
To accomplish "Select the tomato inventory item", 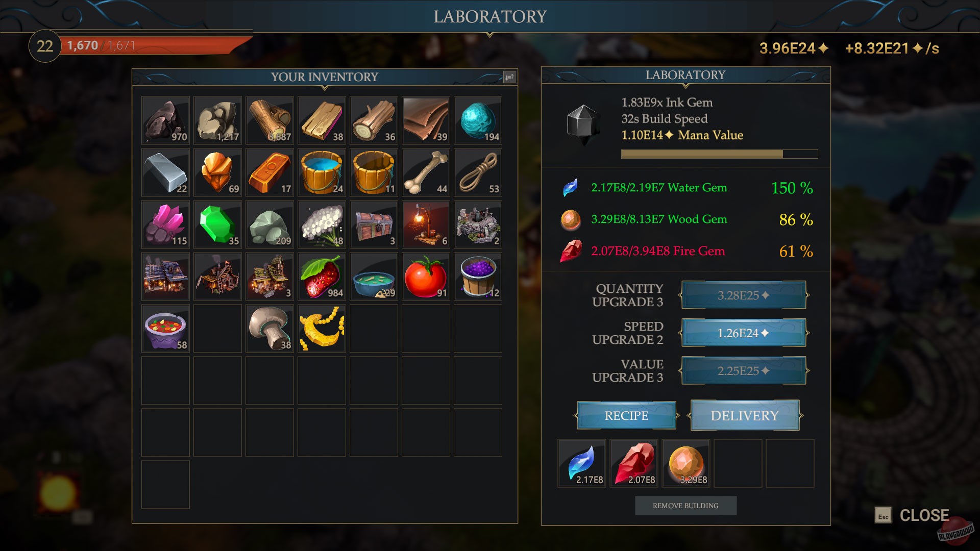I will tap(426, 277).
